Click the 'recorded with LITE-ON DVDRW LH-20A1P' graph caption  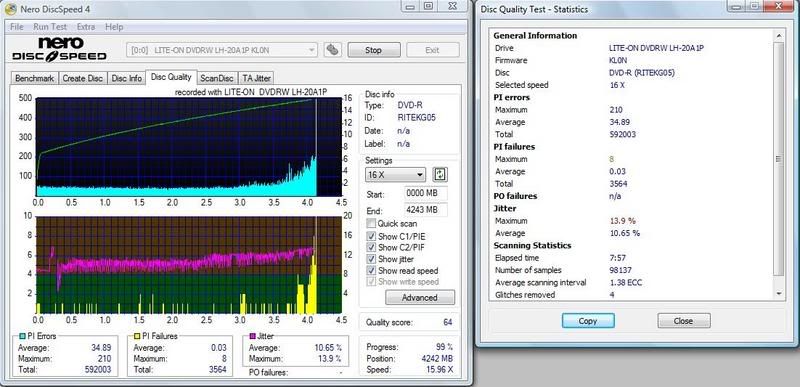coord(251,92)
